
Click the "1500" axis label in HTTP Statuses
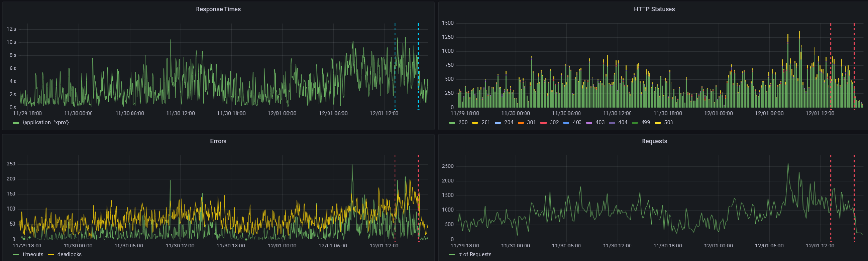point(448,23)
